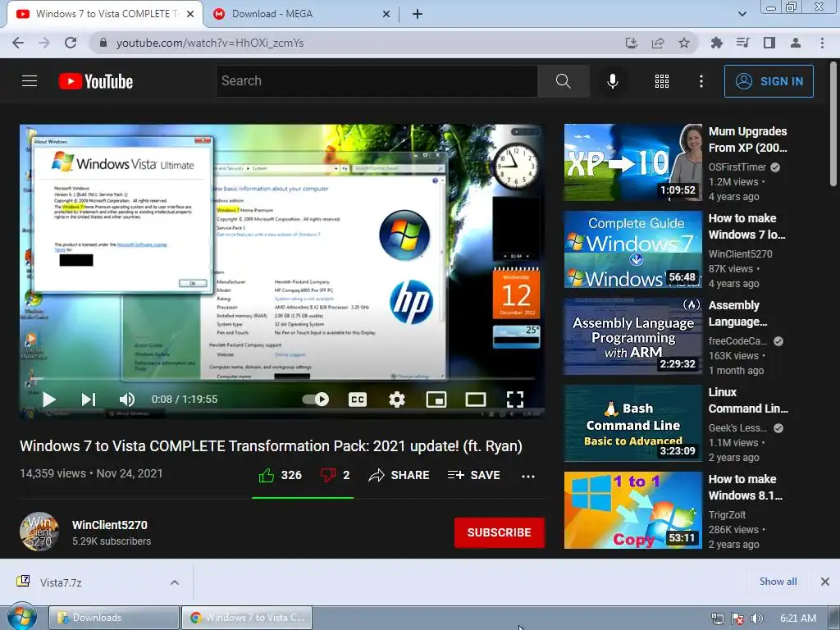This screenshot has height=630, width=840.
Task: Open the Extensions puzzle icon
Action: pos(716,43)
